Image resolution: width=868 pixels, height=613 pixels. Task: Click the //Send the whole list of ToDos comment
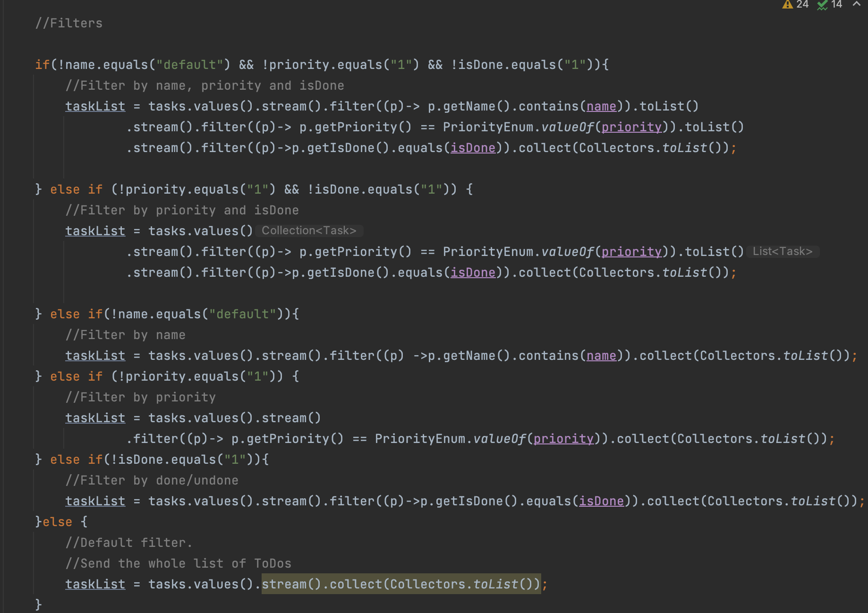(179, 563)
